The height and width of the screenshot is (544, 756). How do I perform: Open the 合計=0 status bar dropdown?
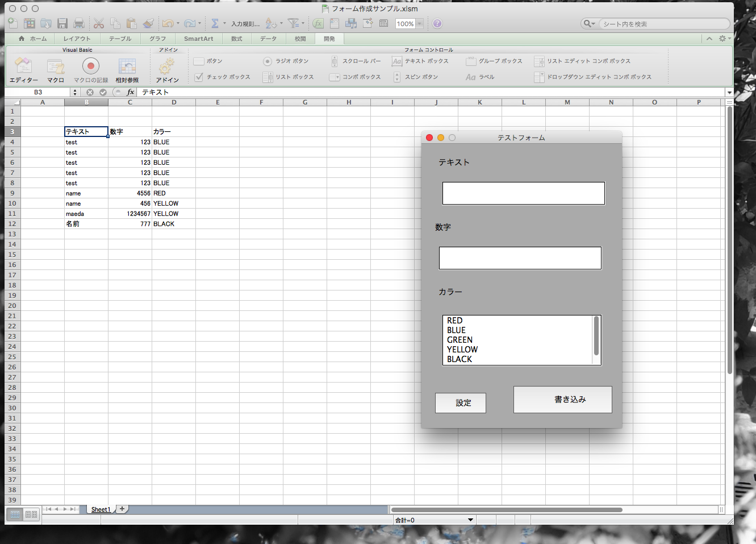(x=470, y=520)
